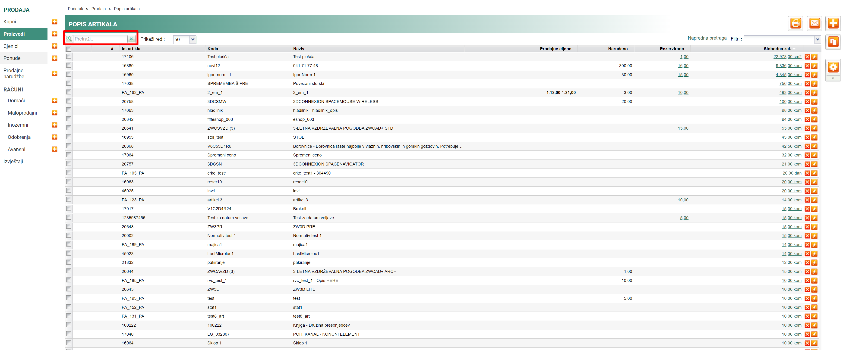Open Cjenici in the sidebar menu
The image size is (868, 350).
click(x=11, y=46)
